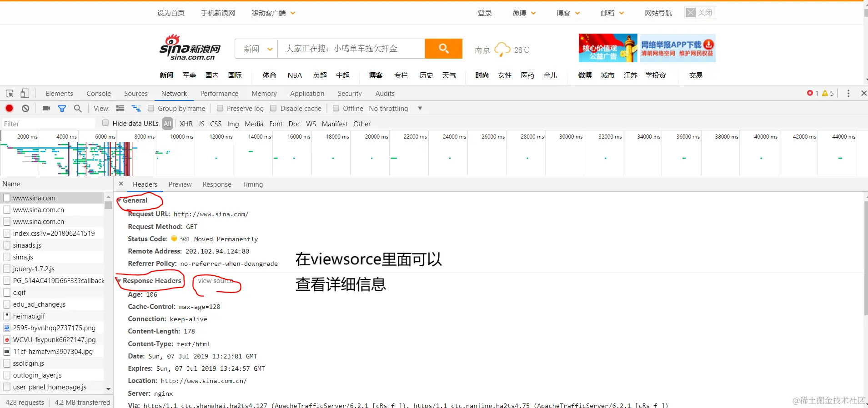The width and height of the screenshot is (868, 408).
Task: Click the view source link
Action: (x=216, y=281)
